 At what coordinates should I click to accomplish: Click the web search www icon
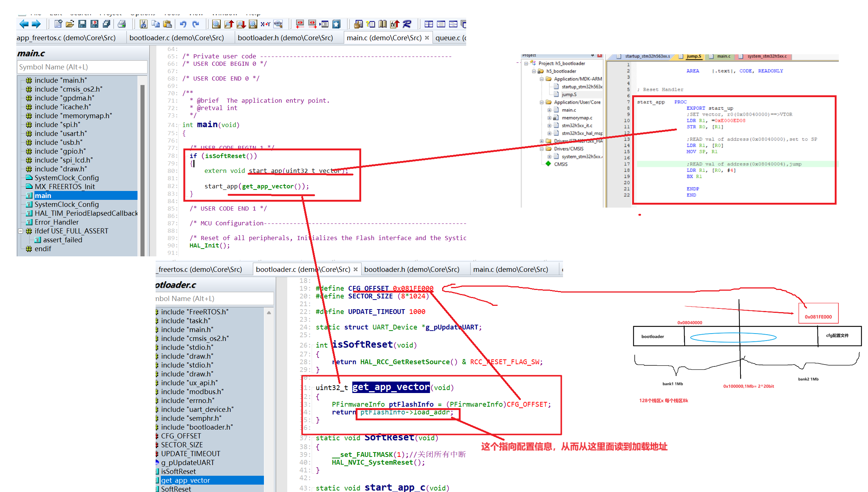click(278, 24)
